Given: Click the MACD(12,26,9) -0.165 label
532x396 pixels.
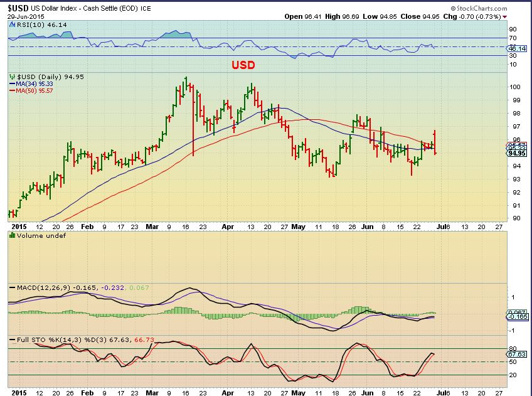Looking at the screenshot, I should [x=56, y=288].
